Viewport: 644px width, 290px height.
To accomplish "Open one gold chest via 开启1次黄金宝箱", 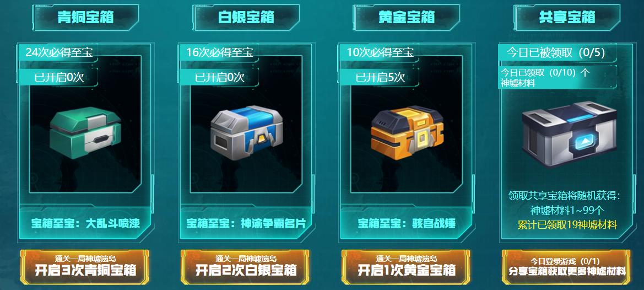I will 406,267.
